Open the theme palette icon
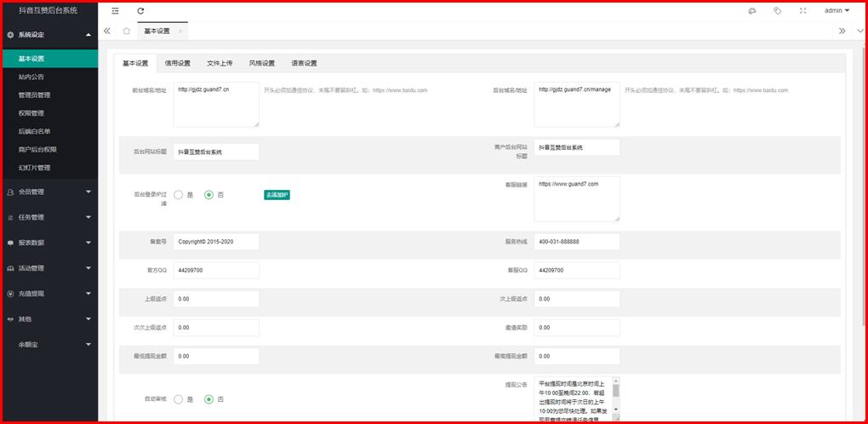This screenshot has width=868, height=424. [x=751, y=11]
